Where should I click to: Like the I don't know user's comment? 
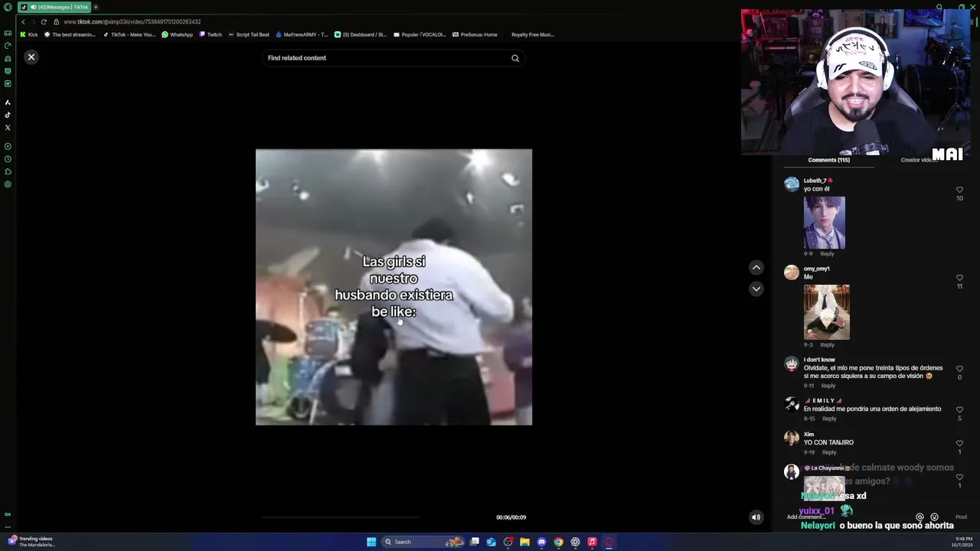click(959, 369)
